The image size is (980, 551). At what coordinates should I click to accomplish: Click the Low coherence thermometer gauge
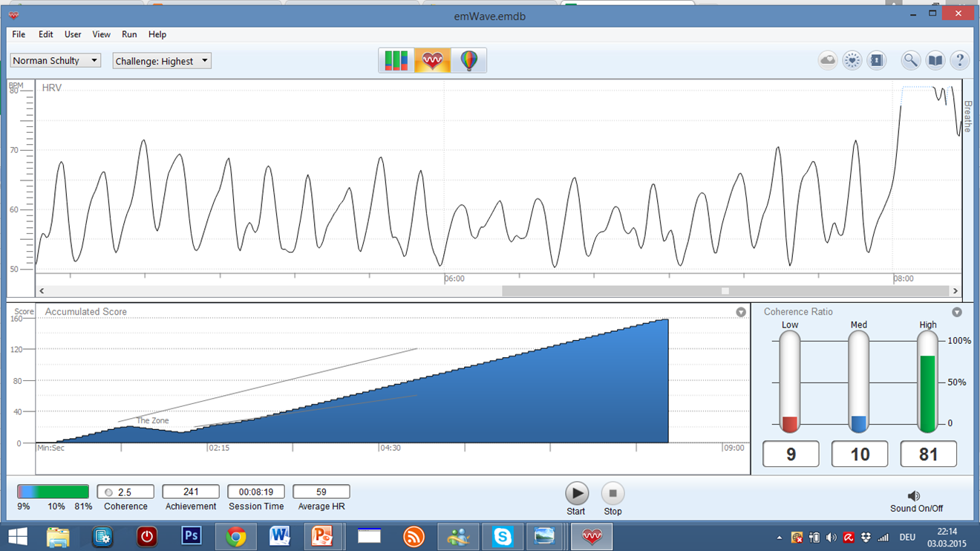pos(790,382)
